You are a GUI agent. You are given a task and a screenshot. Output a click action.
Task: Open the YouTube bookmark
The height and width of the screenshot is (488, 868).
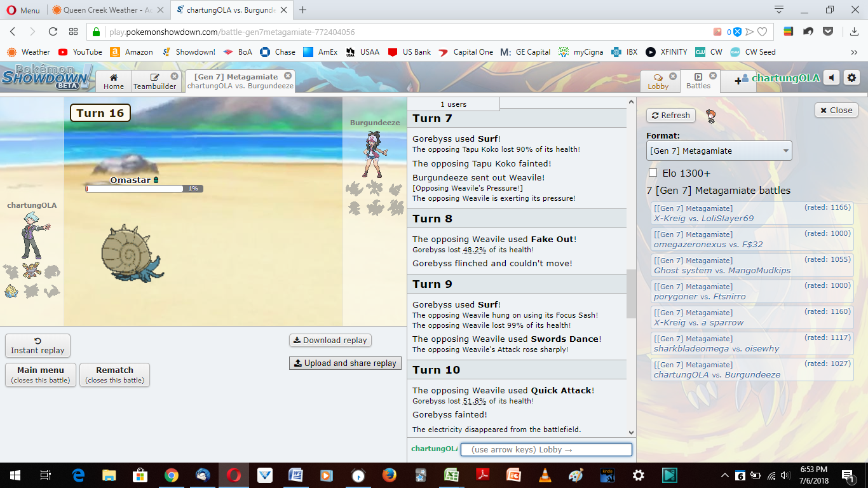point(80,52)
